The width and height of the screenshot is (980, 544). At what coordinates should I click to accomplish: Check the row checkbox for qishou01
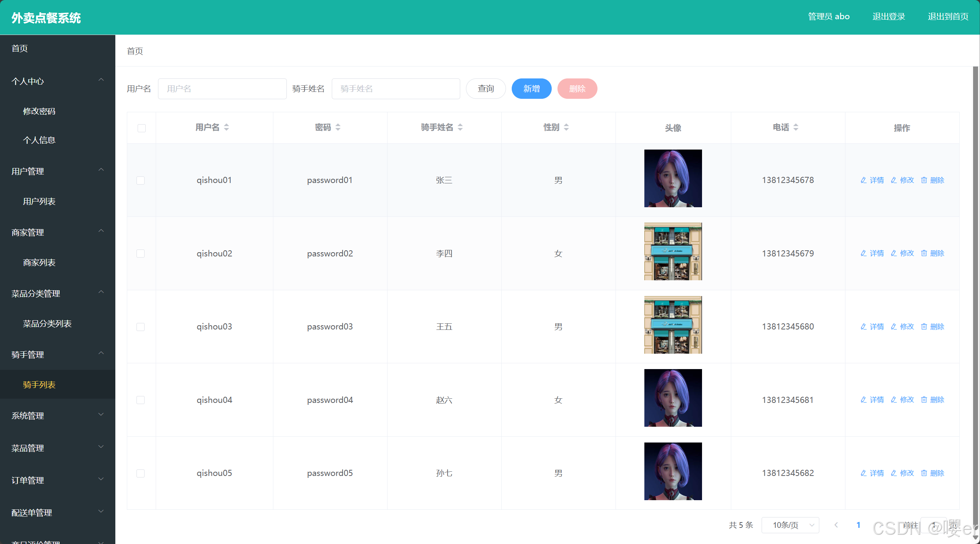(141, 180)
